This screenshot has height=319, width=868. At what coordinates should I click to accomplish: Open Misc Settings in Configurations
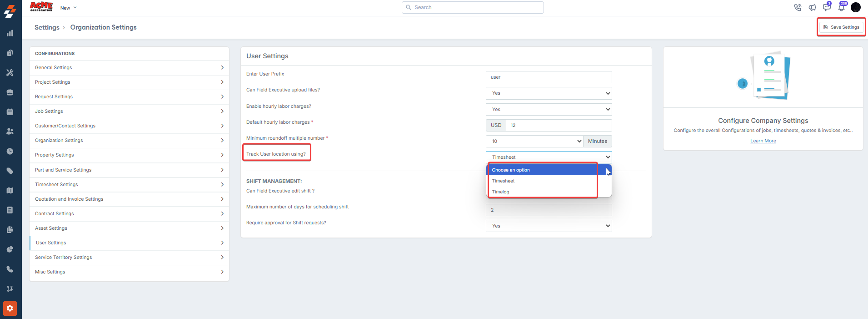pyautogui.click(x=129, y=272)
